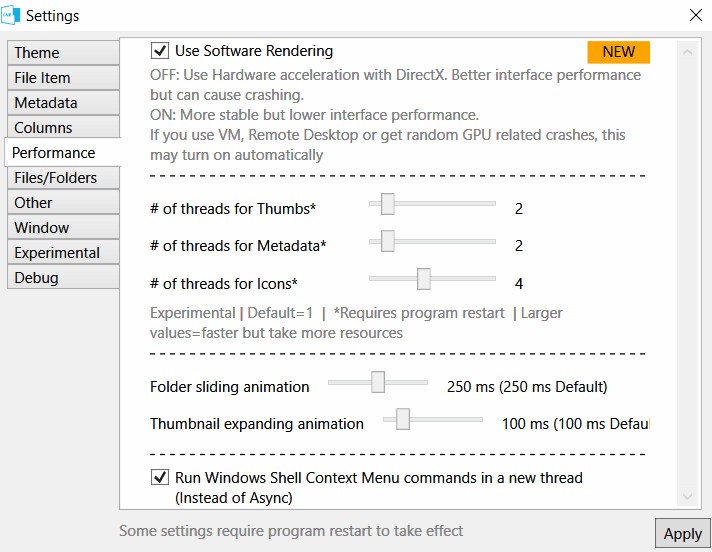712x552 pixels.
Task: Select the Metadata tab
Action: (x=64, y=103)
